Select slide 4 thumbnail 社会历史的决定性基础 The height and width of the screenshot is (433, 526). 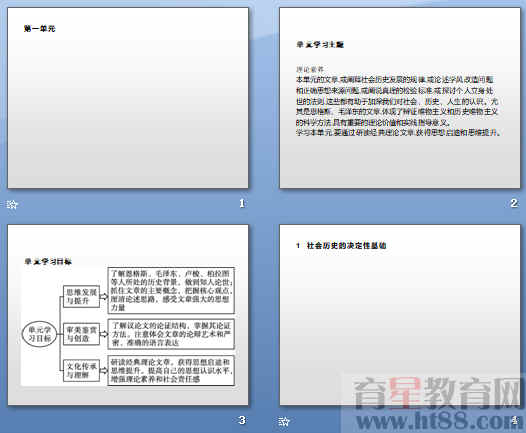pyautogui.click(x=400, y=315)
